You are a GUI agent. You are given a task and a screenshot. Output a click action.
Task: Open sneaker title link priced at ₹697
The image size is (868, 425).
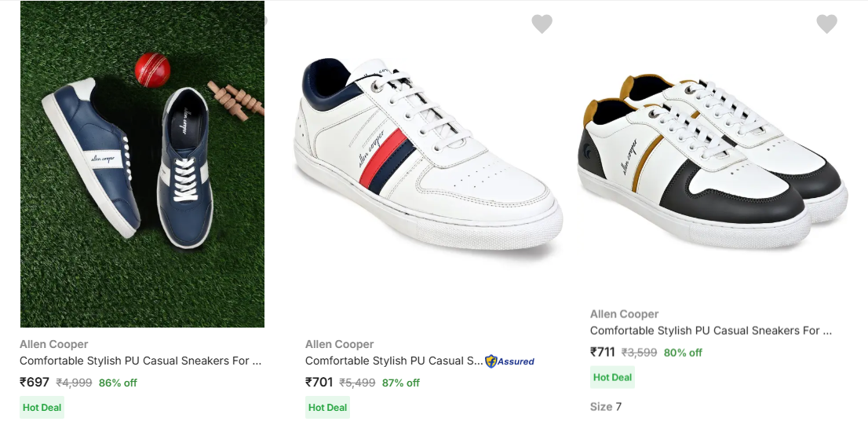[140, 361]
